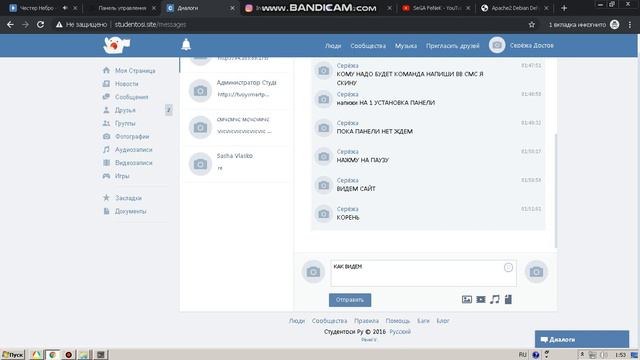Viewport: 640px width, 360px height.
Task: Click the Помощь footer link
Action: (398, 321)
